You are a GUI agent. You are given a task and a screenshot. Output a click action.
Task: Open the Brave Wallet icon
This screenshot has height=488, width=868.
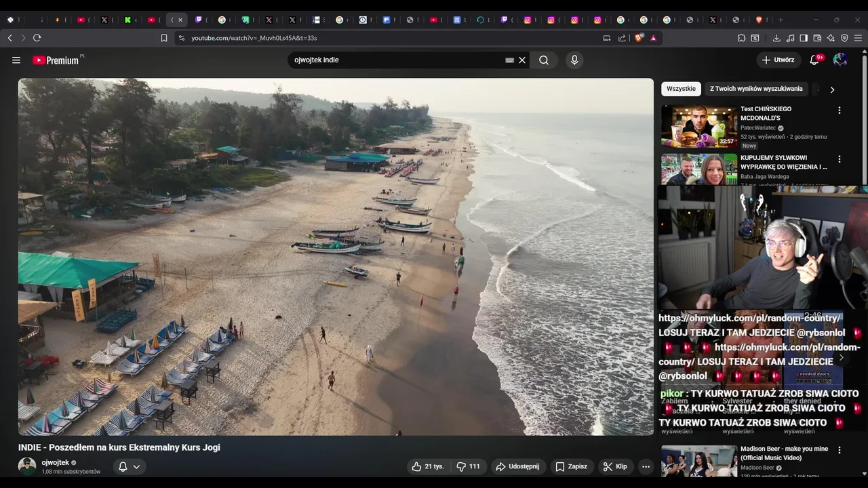pyautogui.click(x=817, y=38)
